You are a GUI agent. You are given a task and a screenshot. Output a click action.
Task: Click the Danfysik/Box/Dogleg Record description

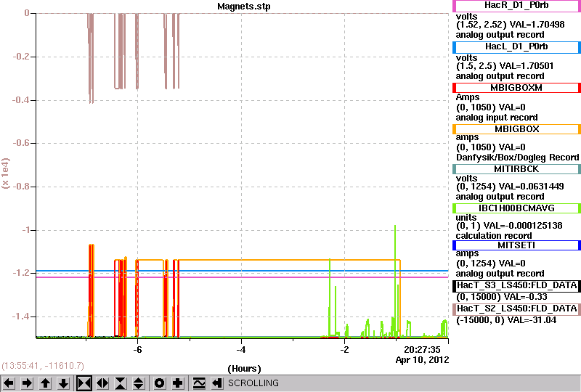pos(517,158)
